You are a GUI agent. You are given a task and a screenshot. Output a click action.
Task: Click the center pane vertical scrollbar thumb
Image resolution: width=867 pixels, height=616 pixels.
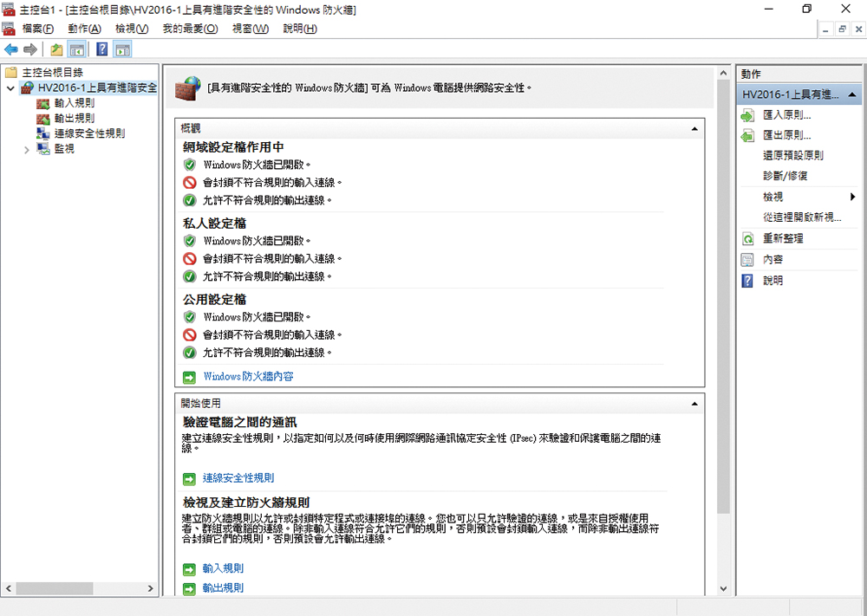(723, 296)
